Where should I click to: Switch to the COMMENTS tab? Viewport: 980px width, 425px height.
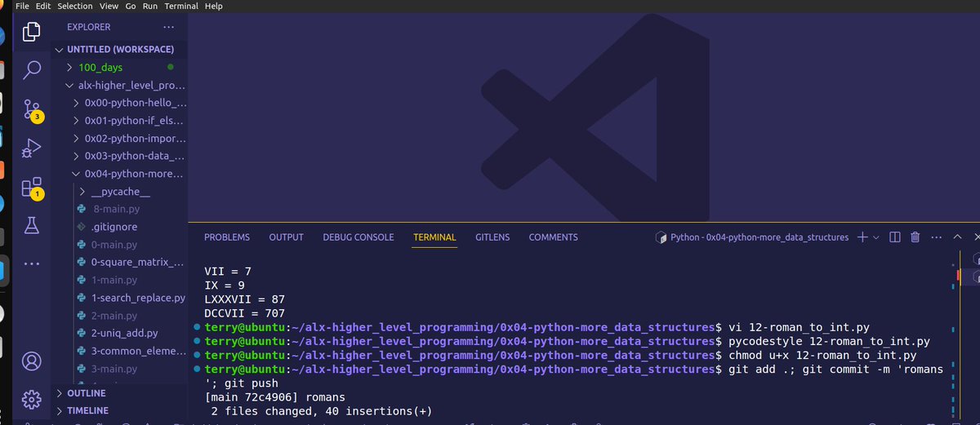[553, 237]
